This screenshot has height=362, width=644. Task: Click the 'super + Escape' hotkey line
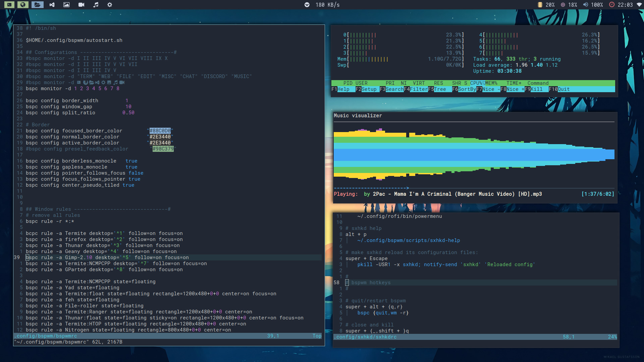[367, 258]
